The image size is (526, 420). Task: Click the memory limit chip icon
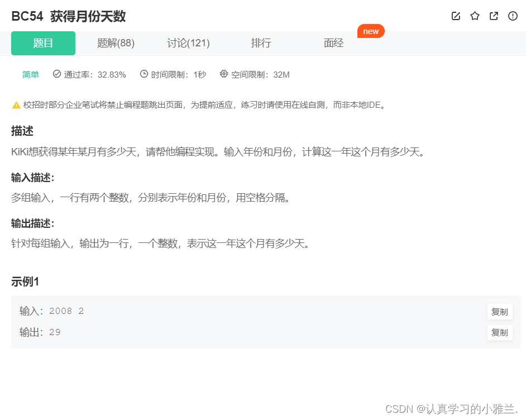click(x=224, y=74)
